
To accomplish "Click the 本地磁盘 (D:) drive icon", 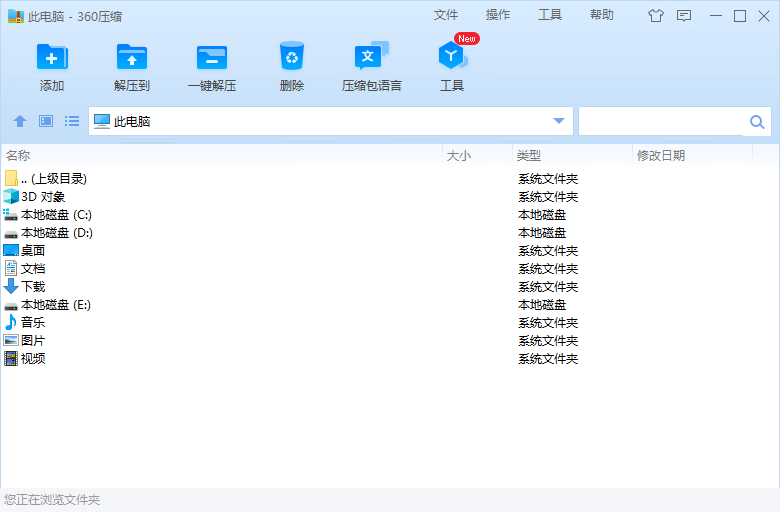I will (x=11, y=233).
